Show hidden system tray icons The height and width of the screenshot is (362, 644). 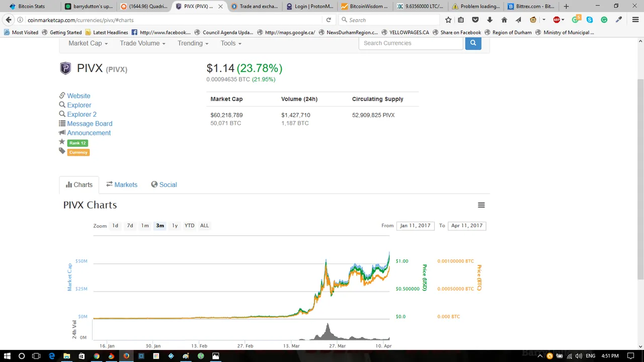click(x=540, y=356)
